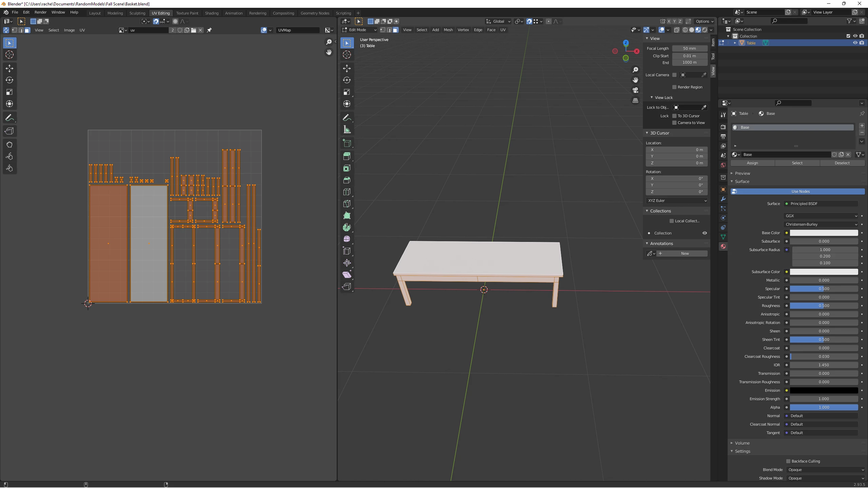Viewport: 868px width, 488px height.
Task: Click the New annotation button
Action: click(685, 253)
